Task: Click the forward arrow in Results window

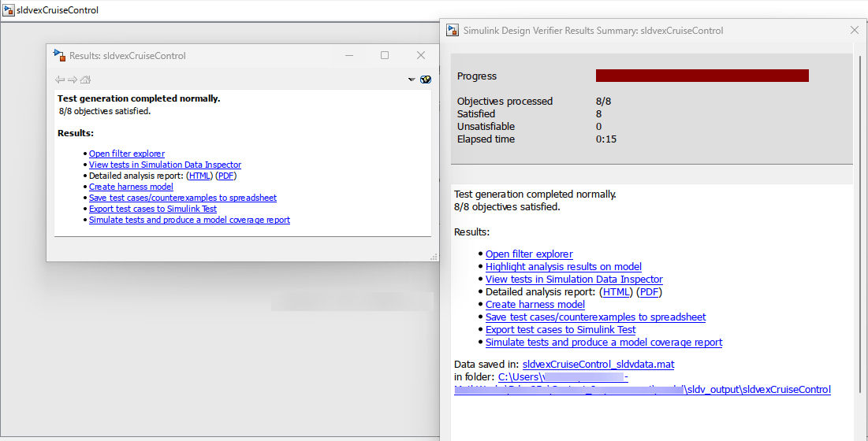Action: point(73,80)
